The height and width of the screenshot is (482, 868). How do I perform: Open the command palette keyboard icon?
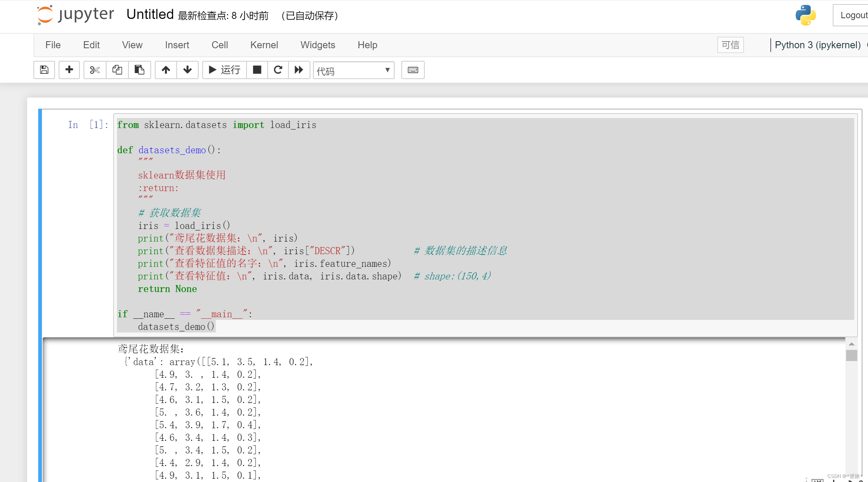[412, 70]
